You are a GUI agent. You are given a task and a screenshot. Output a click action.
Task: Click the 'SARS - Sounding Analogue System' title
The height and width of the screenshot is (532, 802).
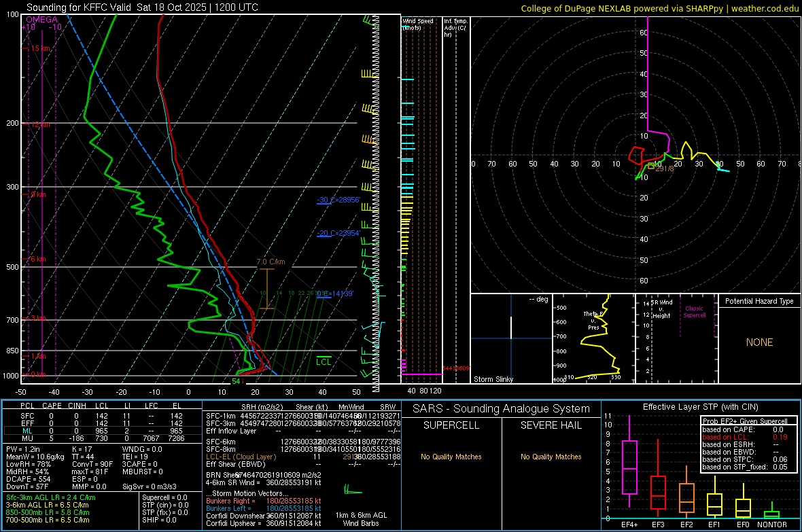[502, 409]
